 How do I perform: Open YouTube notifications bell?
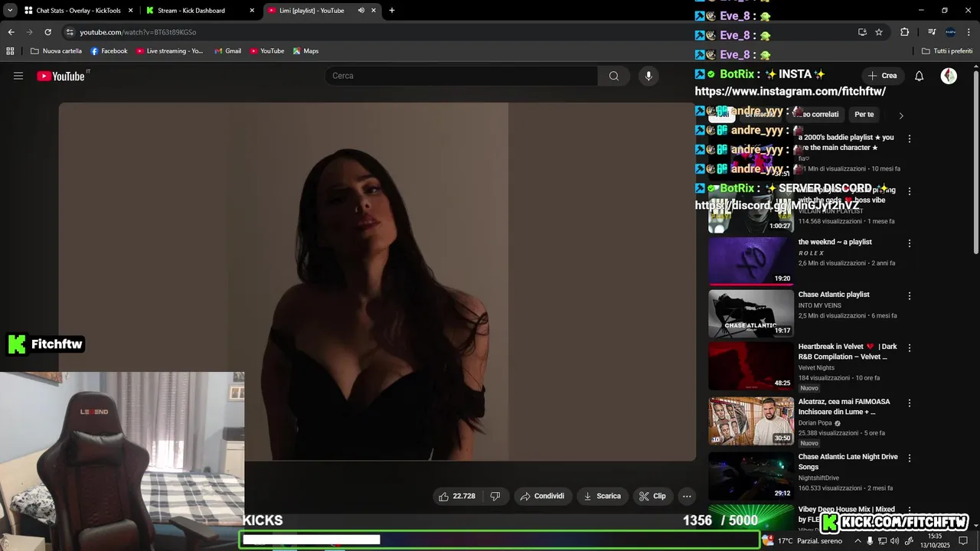click(x=920, y=76)
